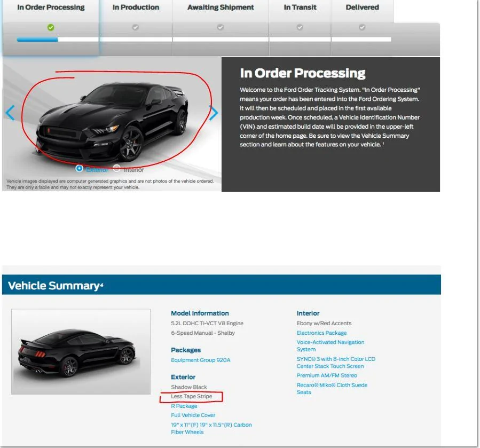Screen dimensions: 480x448
Task: Click the gray checkmark under In Transit
Action: coord(300,27)
